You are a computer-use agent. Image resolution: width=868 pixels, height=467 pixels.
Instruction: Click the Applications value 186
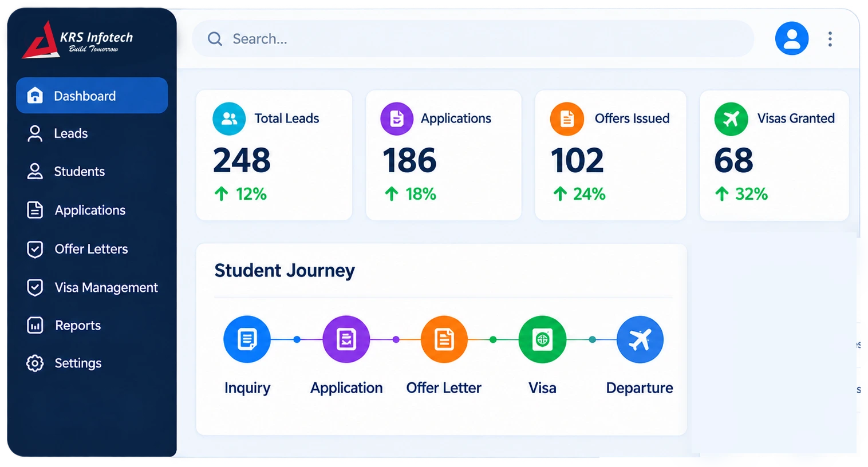(x=409, y=160)
